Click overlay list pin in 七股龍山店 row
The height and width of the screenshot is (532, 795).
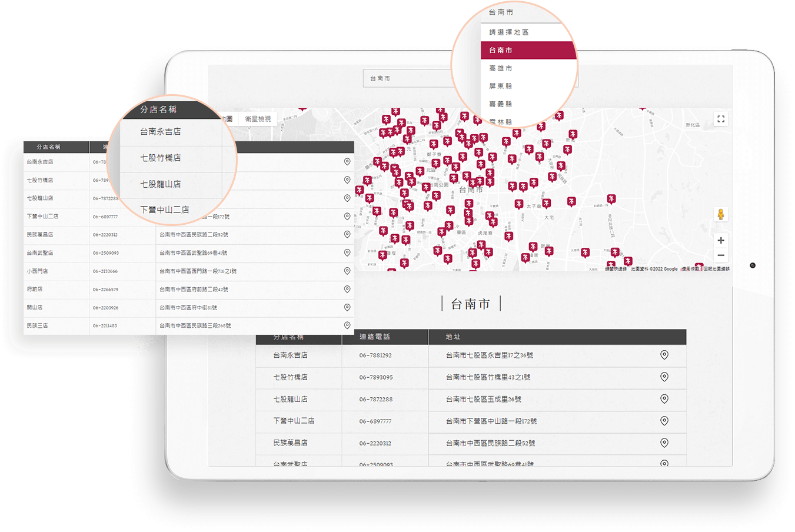347,198
